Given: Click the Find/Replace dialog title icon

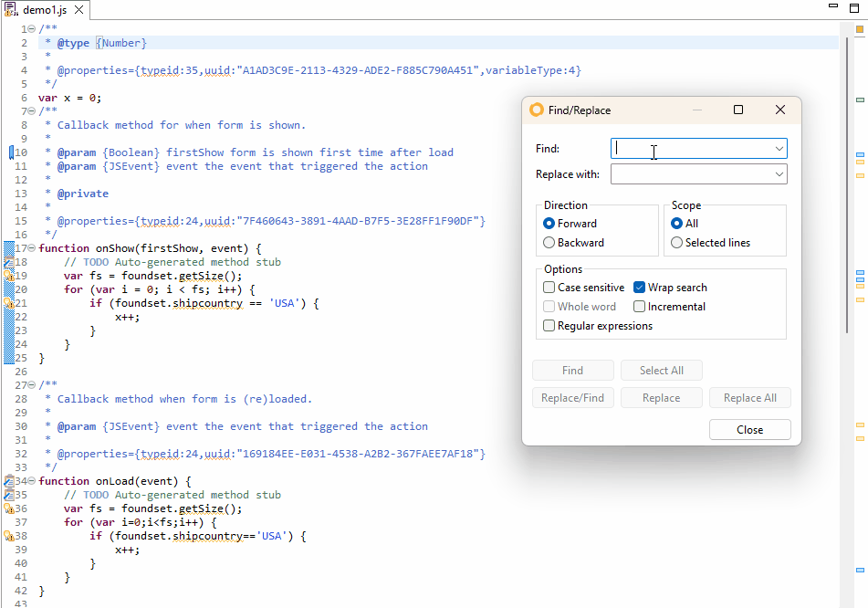Looking at the screenshot, I should (537, 110).
